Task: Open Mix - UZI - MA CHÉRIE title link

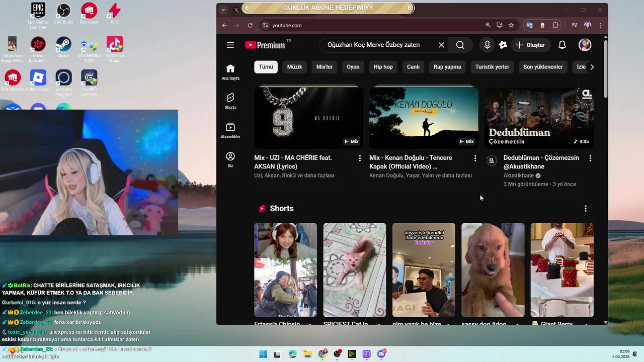Action: click(293, 162)
